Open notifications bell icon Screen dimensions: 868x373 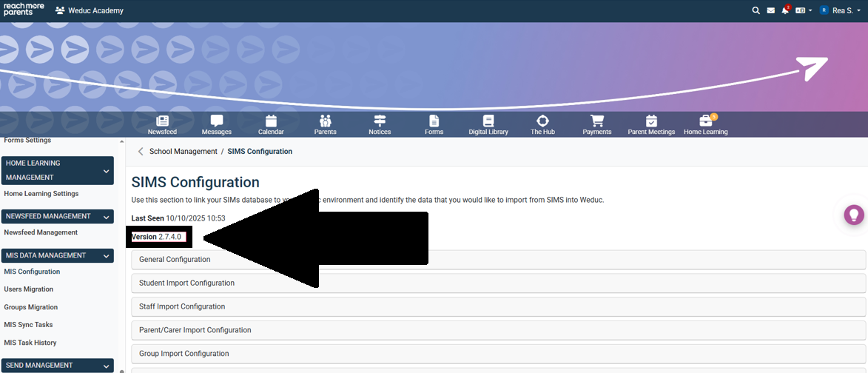(785, 11)
